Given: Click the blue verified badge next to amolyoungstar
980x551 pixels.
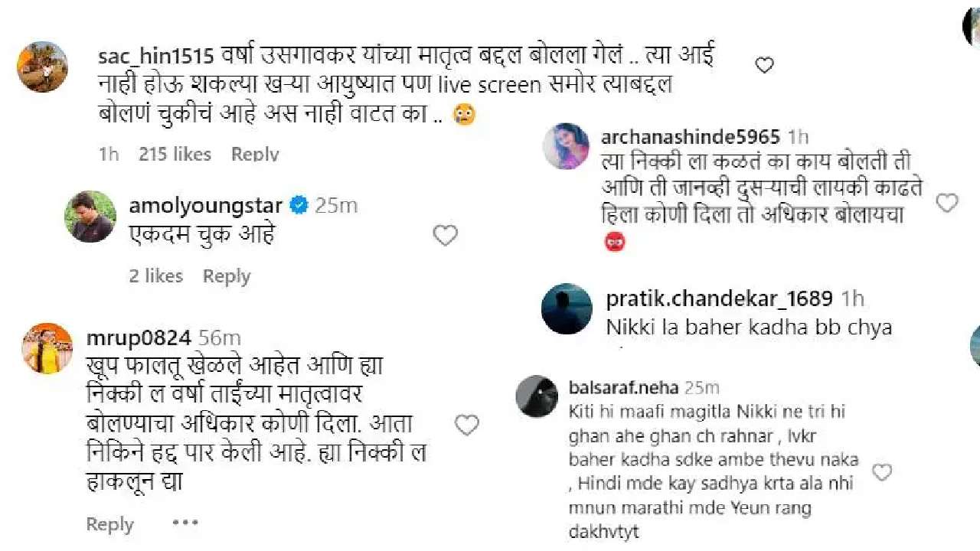Looking at the screenshot, I should 299,205.
